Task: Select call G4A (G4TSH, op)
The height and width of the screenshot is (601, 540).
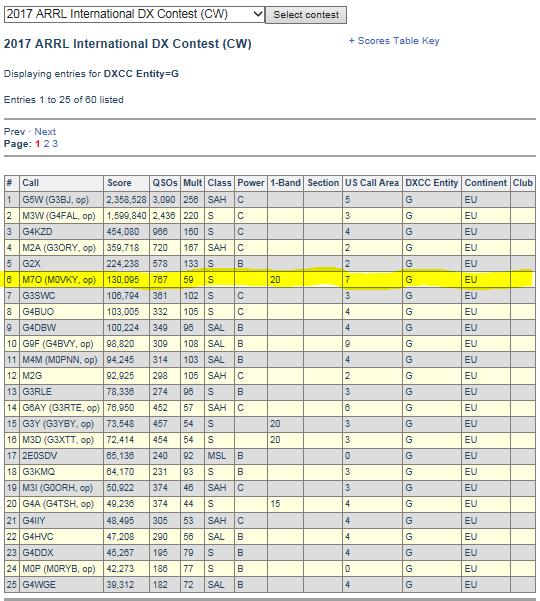Action: (58, 504)
